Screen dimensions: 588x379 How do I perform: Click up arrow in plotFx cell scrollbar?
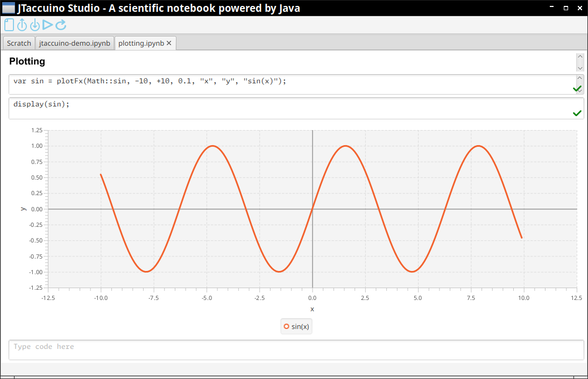(x=579, y=78)
